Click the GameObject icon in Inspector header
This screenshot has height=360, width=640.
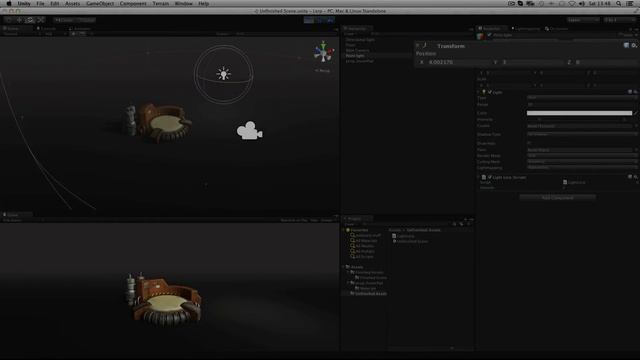(x=481, y=36)
